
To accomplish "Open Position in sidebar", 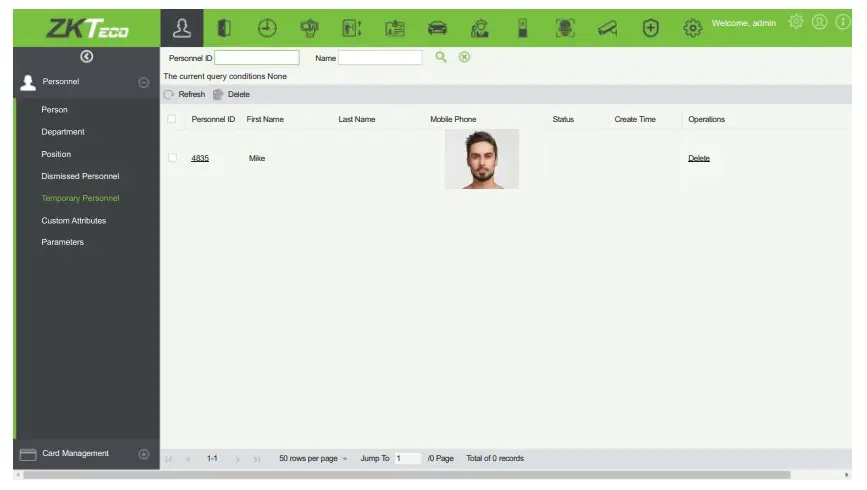I will click(56, 154).
